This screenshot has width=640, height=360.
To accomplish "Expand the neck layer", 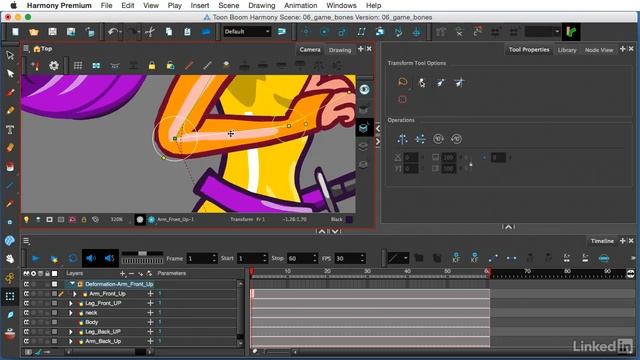I will (71, 313).
